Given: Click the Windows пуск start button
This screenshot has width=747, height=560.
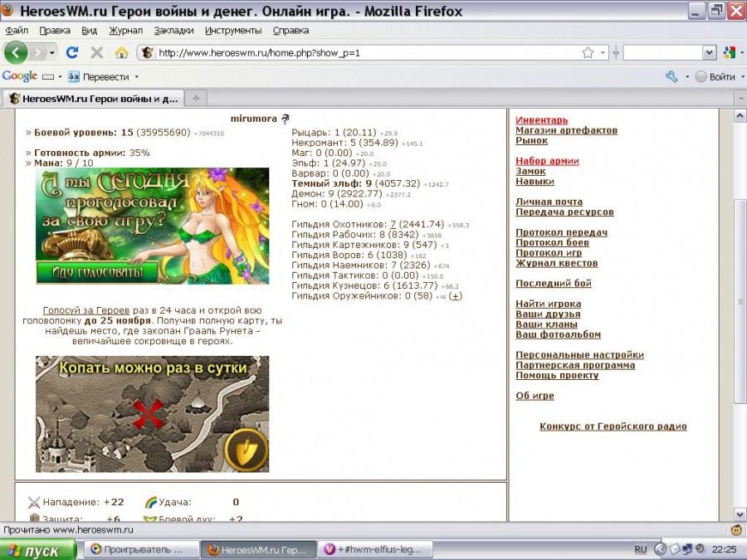Looking at the screenshot, I should 37,550.
